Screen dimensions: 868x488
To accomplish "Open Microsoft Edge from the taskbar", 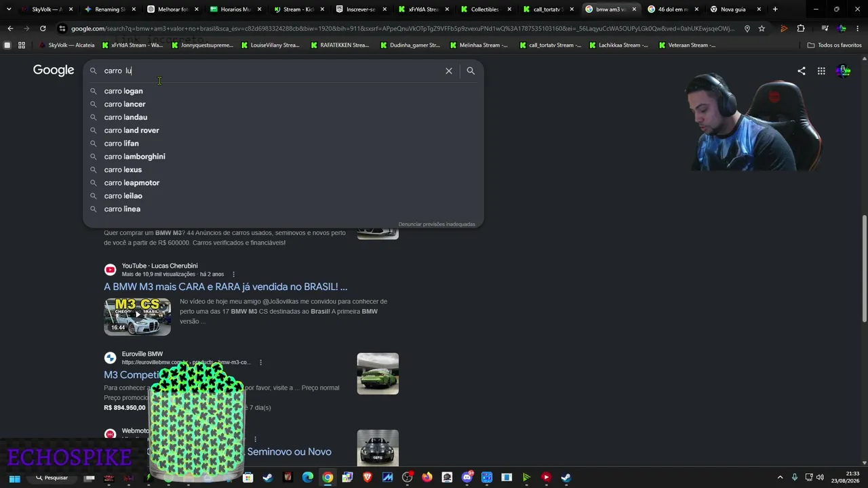I will (308, 478).
